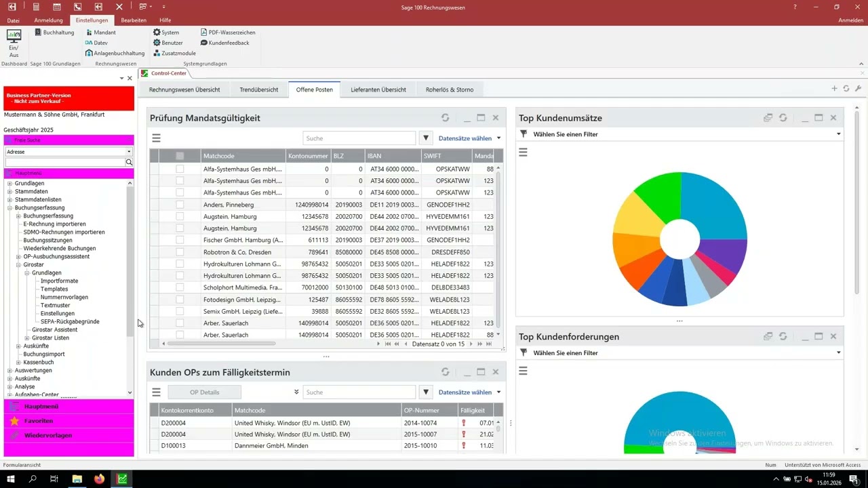
Task: Expand the Stammdaten tree node
Action: pyautogui.click(x=9, y=192)
